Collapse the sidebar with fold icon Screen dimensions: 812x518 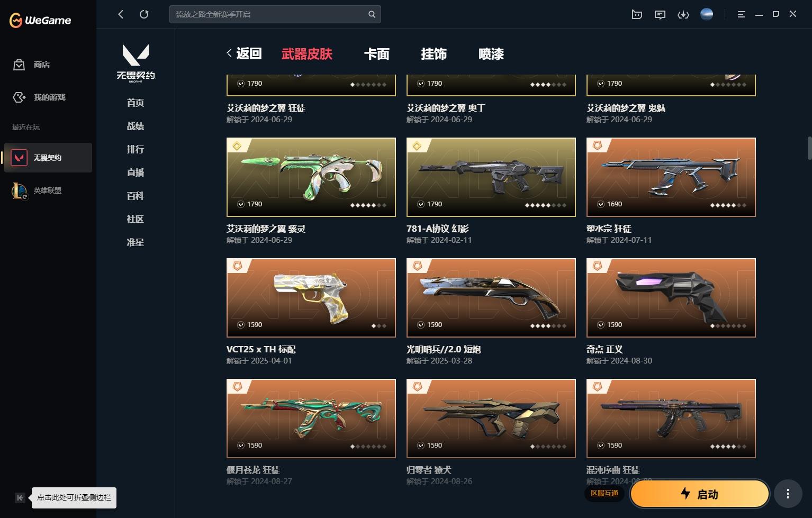pyautogui.click(x=20, y=497)
